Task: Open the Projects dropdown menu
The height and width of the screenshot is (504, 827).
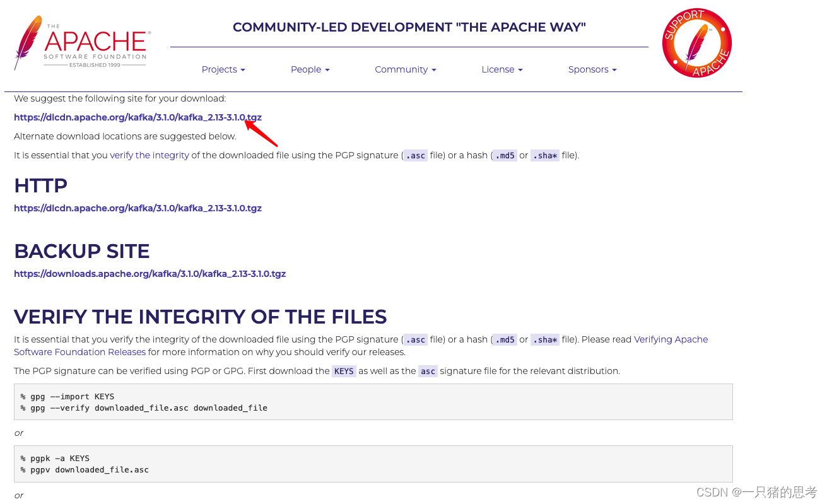Action: tap(223, 69)
